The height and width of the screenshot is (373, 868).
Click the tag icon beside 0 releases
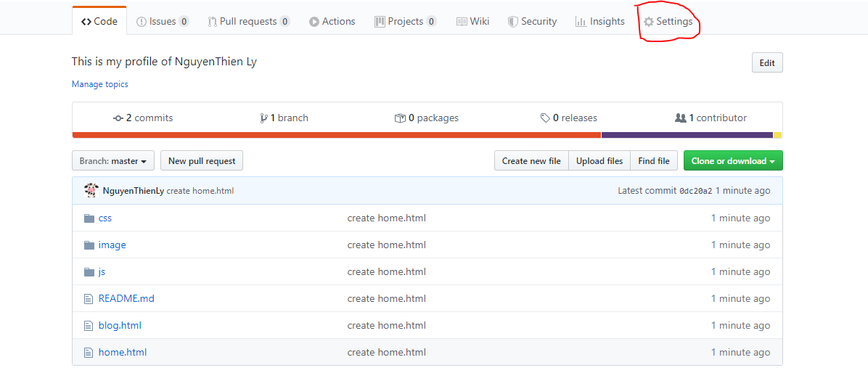click(545, 118)
